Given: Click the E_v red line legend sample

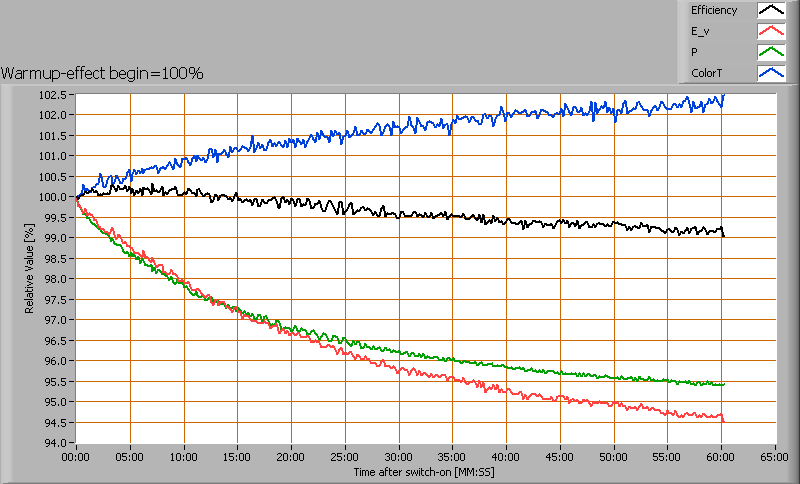Looking at the screenshot, I should 771,32.
